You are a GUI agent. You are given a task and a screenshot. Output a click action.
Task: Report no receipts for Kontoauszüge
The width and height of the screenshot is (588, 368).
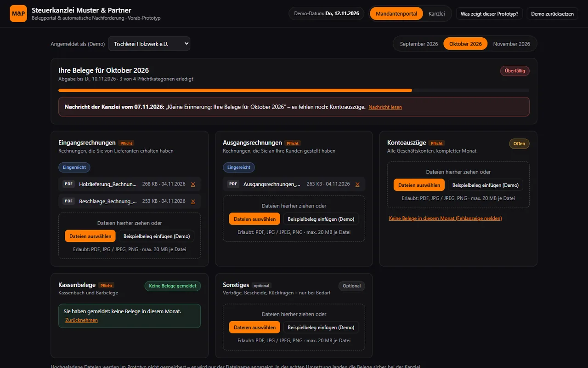point(445,218)
